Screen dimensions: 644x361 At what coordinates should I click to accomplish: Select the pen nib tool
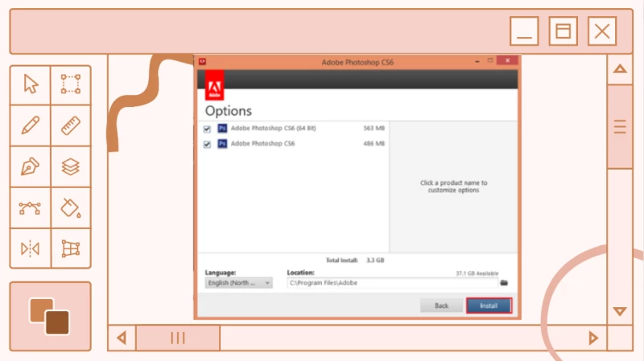(x=31, y=166)
